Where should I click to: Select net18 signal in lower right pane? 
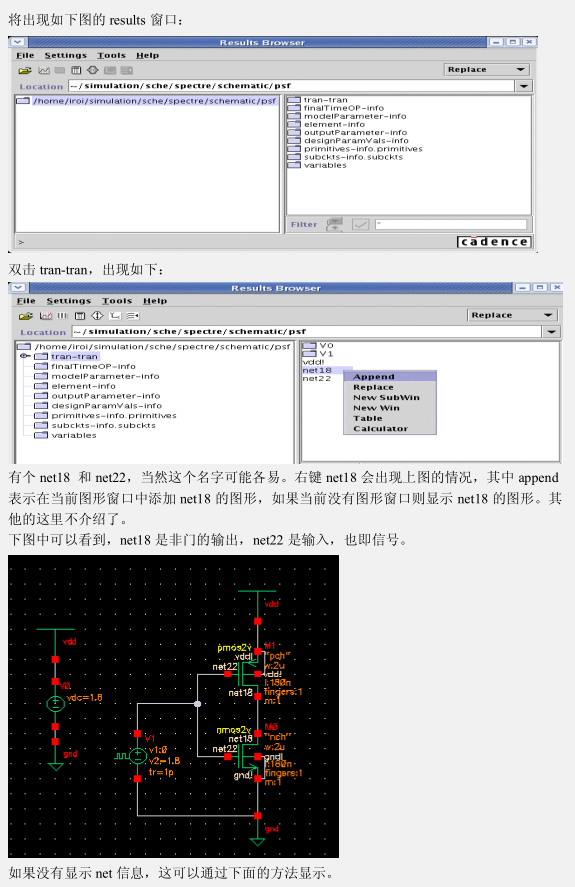[317, 371]
